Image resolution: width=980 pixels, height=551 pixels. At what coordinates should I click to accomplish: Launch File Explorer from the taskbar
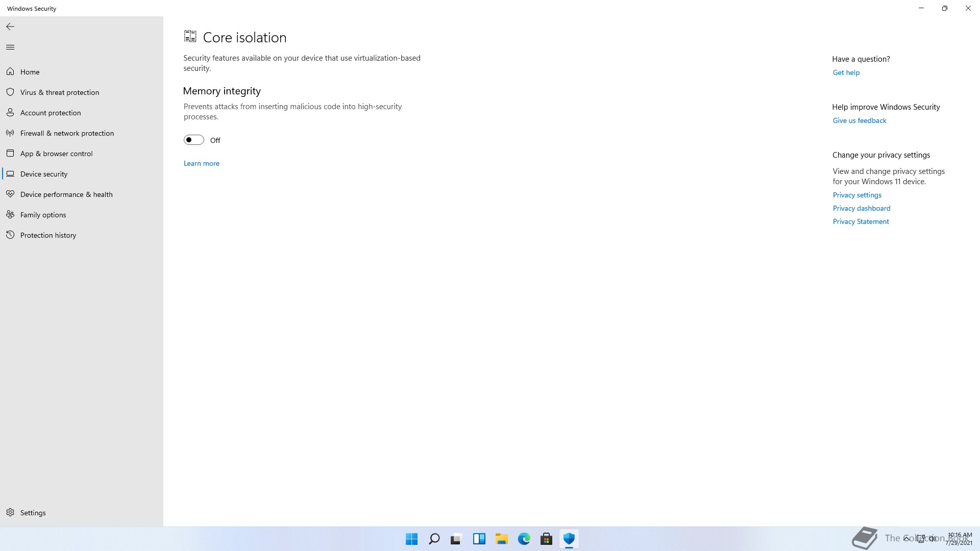tap(501, 539)
